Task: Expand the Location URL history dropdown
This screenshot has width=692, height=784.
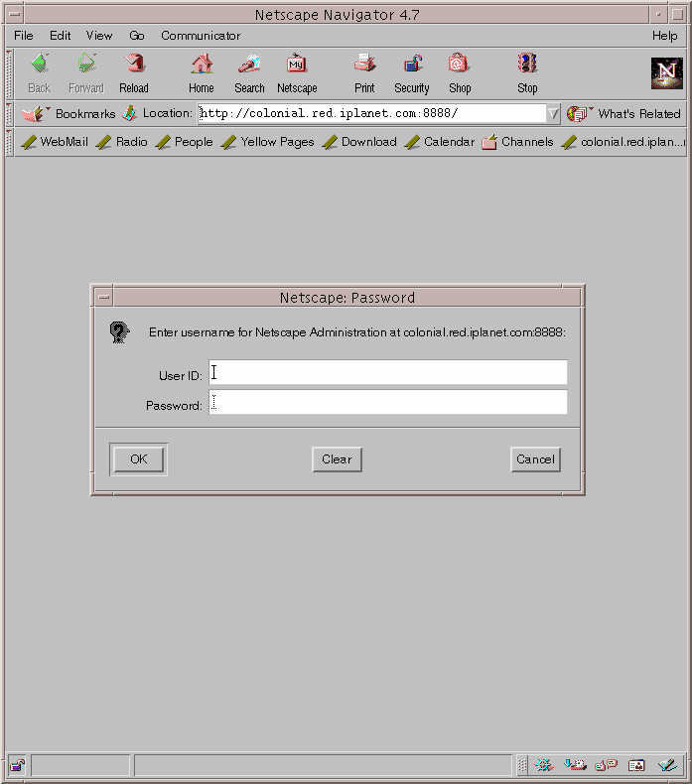Action: point(553,114)
